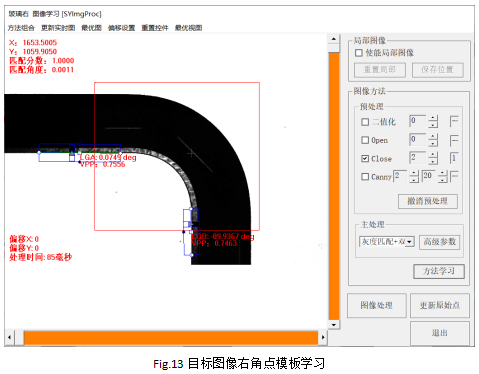Toggle the Canny checkbox
The height and width of the screenshot is (374, 479).
click(365, 176)
